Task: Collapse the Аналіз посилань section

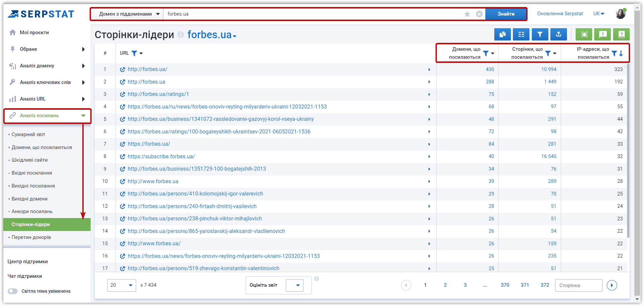Action: point(83,115)
